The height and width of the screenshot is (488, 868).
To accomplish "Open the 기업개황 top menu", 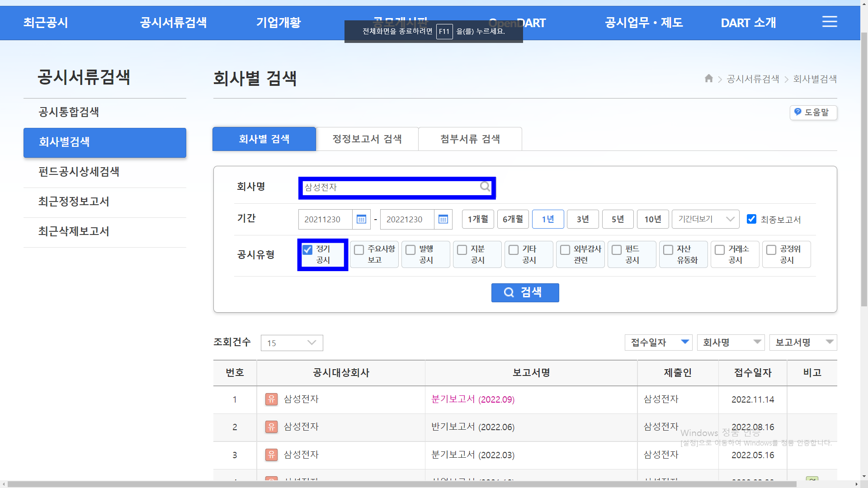I will click(x=278, y=23).
